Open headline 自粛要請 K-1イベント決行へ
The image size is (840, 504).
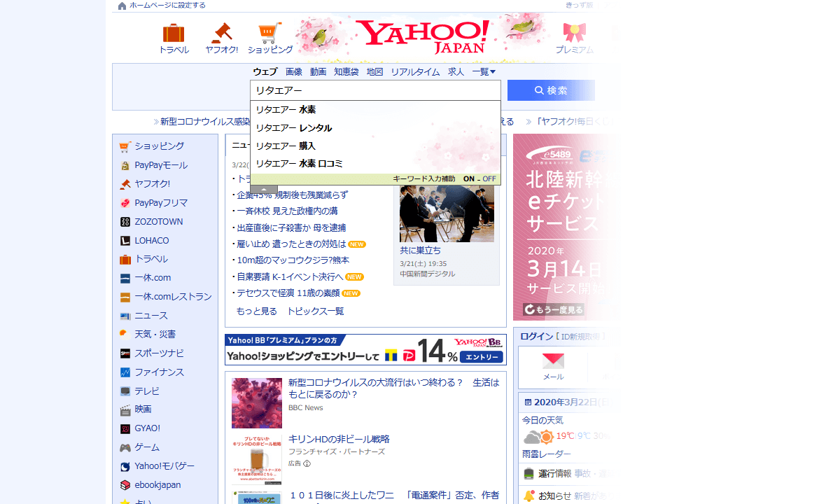(x=290, y=277)
